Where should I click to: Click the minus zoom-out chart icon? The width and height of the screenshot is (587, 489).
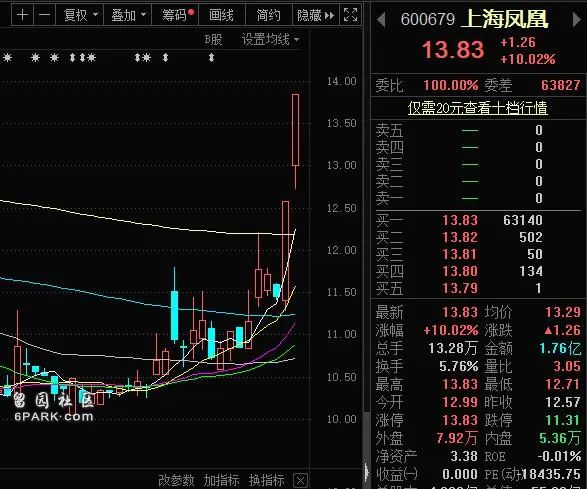coord(45,15)
